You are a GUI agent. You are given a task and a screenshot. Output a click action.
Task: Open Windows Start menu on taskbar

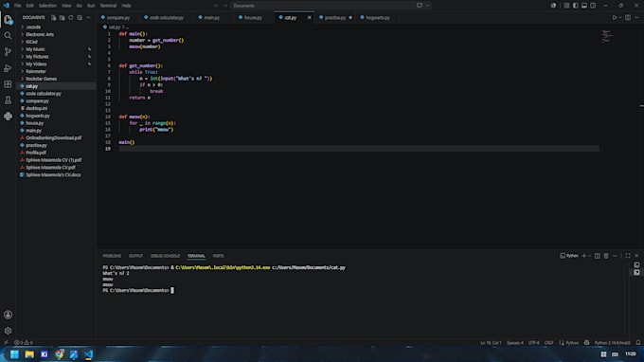point(14,354)
